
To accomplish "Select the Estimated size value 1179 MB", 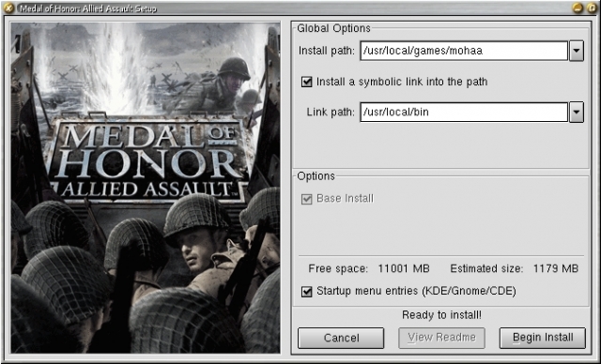I will tap(555, 268).
